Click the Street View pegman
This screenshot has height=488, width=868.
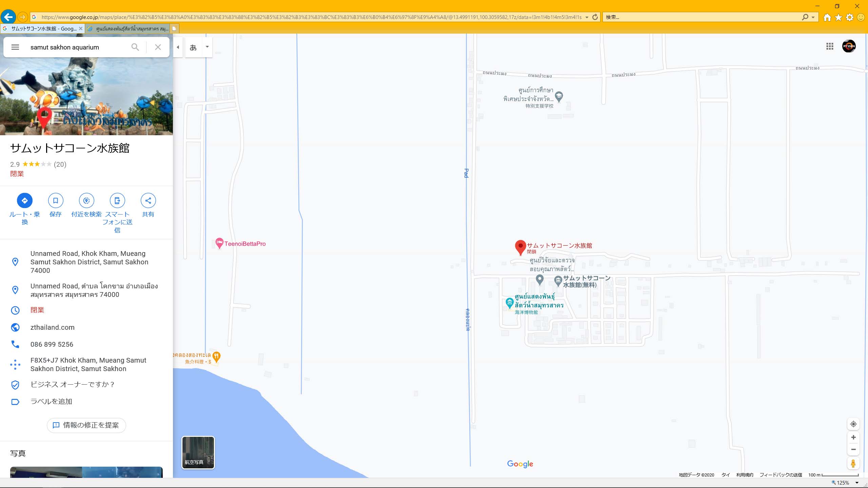853,463
